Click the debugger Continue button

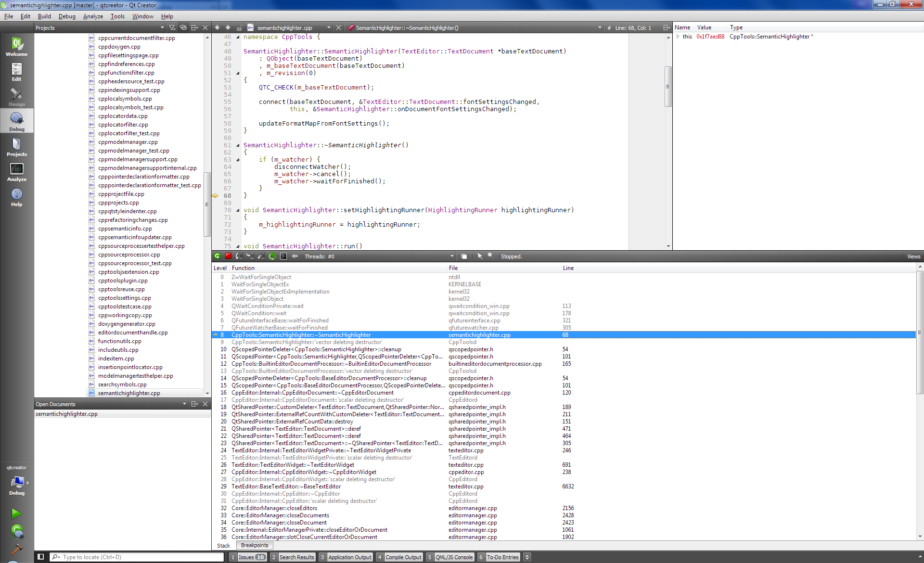(218, 256)
